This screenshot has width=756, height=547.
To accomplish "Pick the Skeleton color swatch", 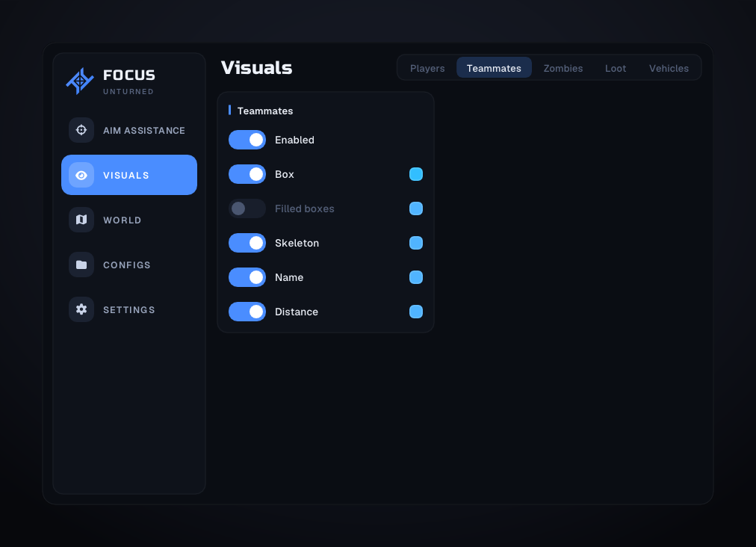I will (416, 243).
